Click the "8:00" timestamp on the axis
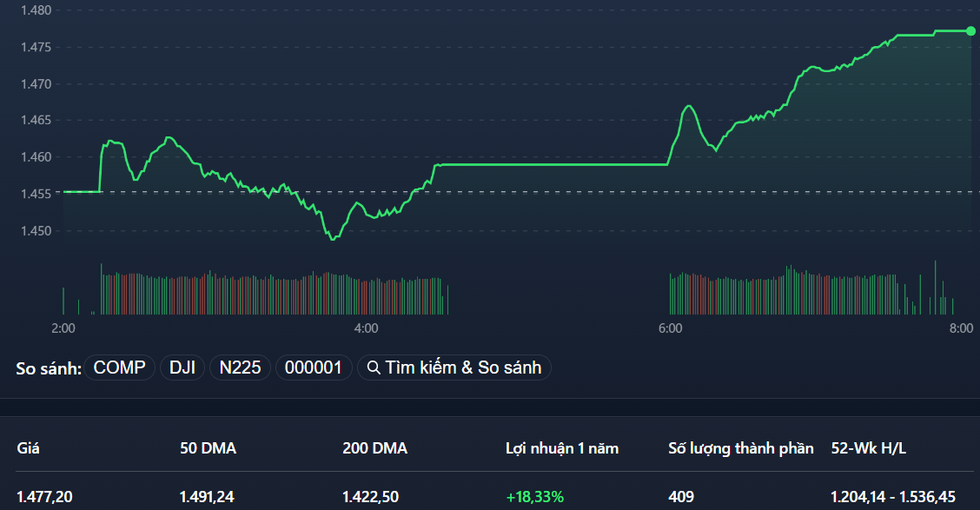Screen dimensions: 980x510 tap(960, 328)
